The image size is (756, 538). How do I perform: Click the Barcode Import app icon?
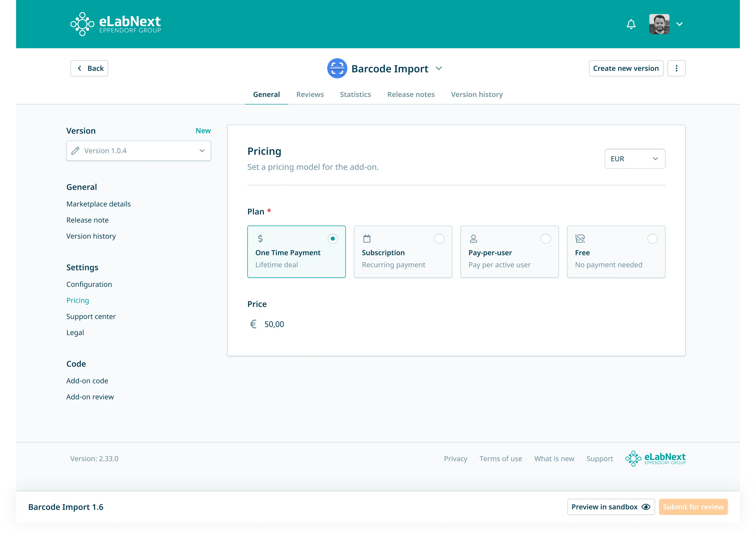point(337,68)
